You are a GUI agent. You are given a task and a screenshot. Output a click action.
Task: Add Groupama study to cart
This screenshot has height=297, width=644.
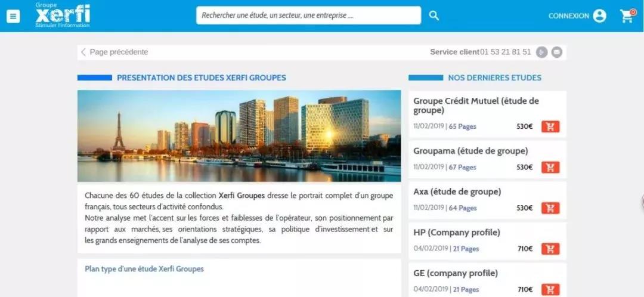pyautogui.click(x=550, y=167)
